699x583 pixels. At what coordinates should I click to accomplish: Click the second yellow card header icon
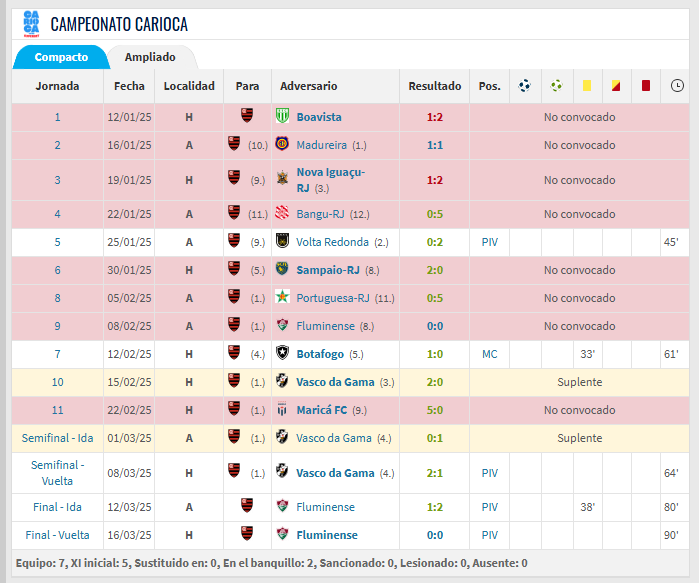pyautogui.click(x=616, y=85)
